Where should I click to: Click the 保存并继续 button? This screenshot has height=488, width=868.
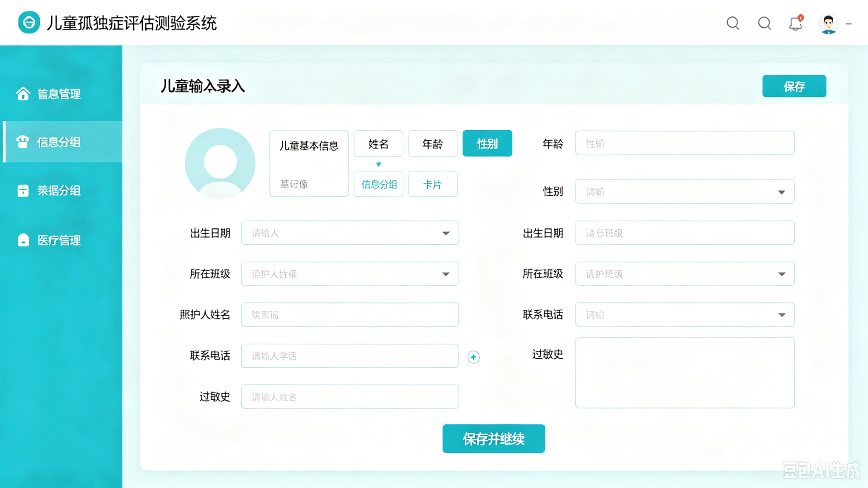[x=494, y=438]
